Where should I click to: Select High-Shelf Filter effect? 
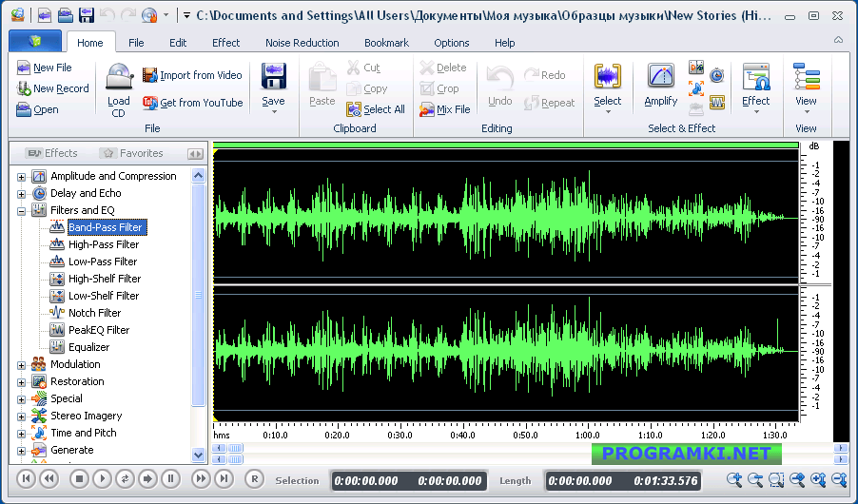tap(105, 279)
